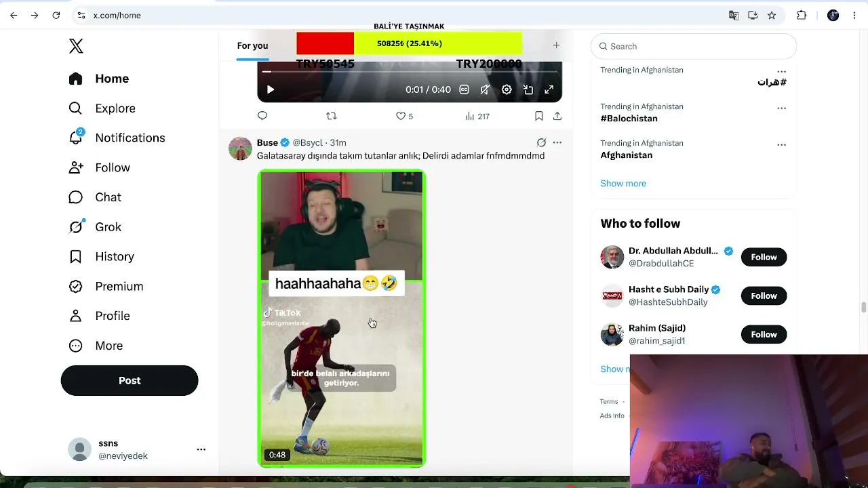This screenshot has width=868, height=488.
Task: Open Buse's profile picture
Action: pos(240,148)
